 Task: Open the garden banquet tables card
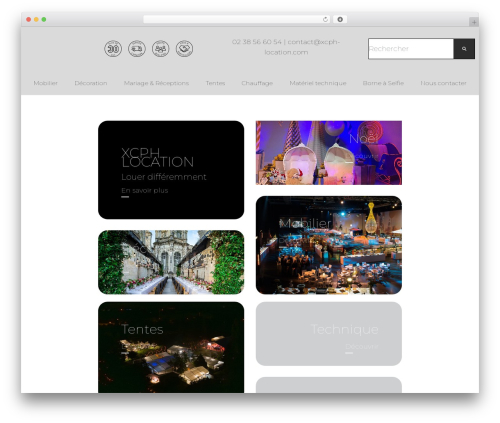click(x=171, y=262)
